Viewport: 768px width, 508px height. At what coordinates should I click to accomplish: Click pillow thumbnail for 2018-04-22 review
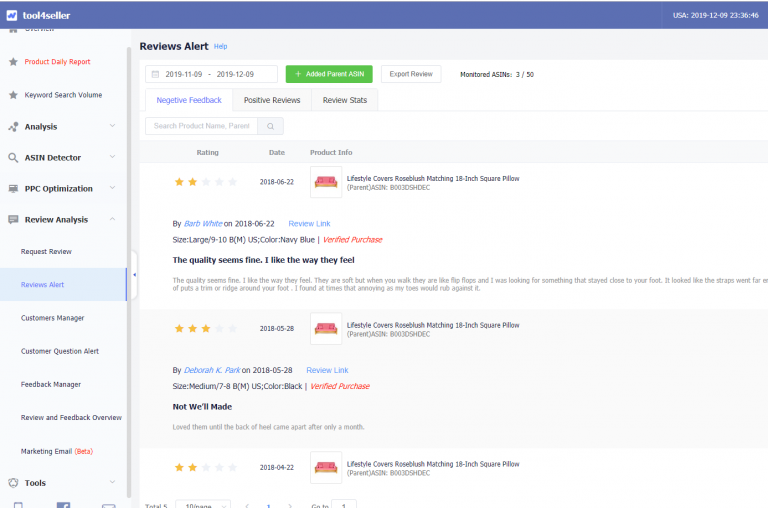326,468
